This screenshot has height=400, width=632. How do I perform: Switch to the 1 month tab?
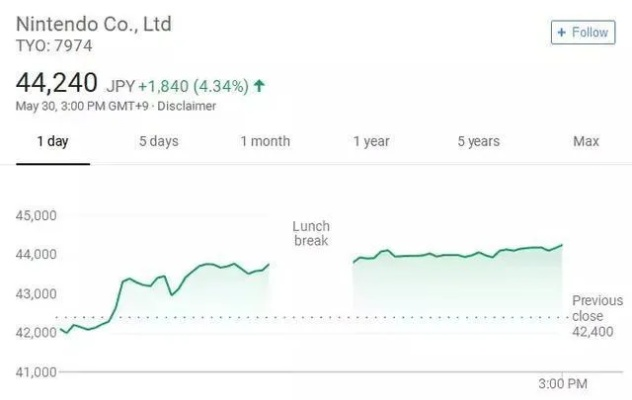265,141
